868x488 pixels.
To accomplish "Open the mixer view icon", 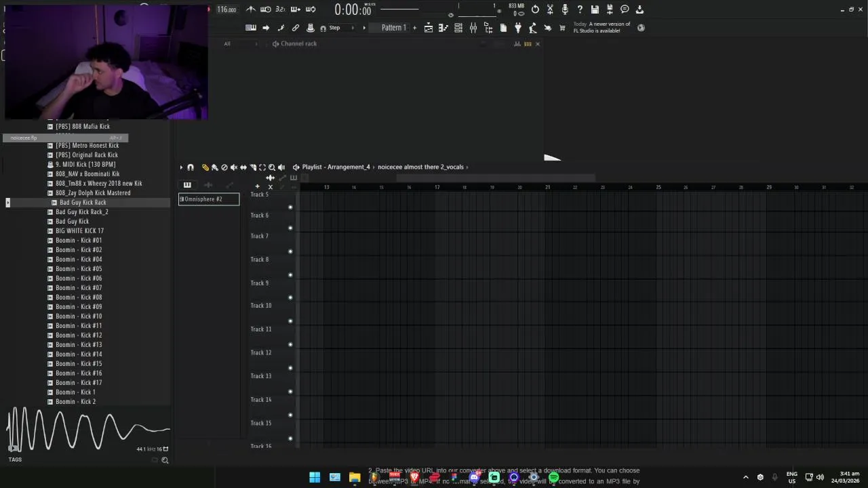I will coord(473,28).
